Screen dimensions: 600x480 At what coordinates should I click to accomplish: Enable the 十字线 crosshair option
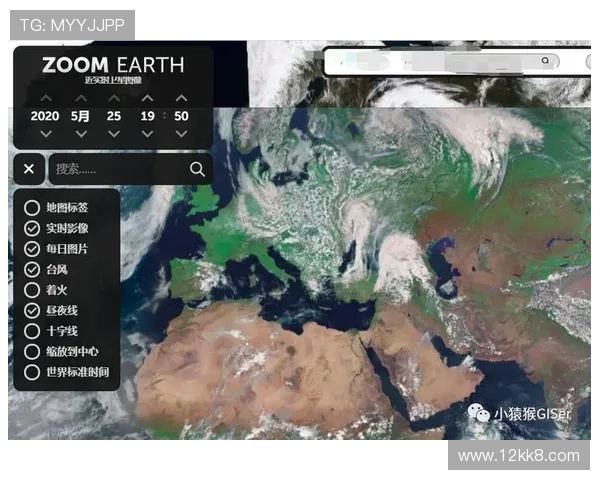coord(32,331)
